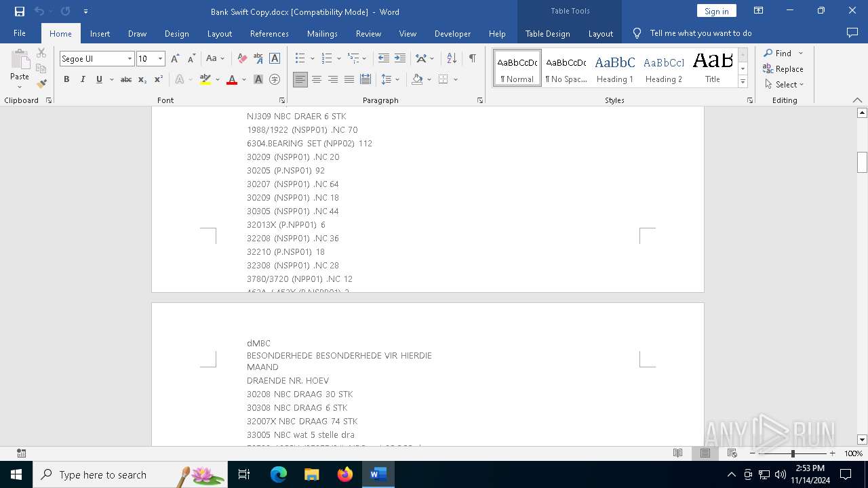Viewport: 868px width, 488px height.
Task: Shrink font size with the smaller A icon
Action: coord(191,59)
